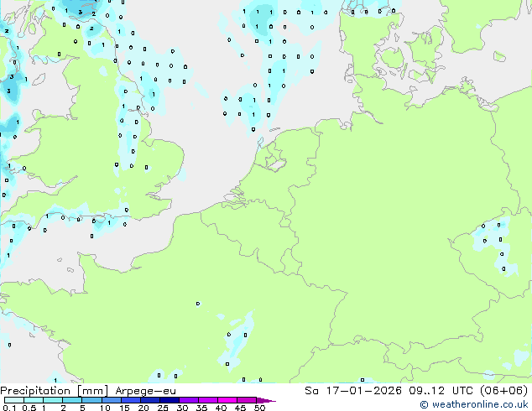Click the 'Sa 17-01-2026' forecast date text
Screen dimensions: 532x411
coord(353,391)
